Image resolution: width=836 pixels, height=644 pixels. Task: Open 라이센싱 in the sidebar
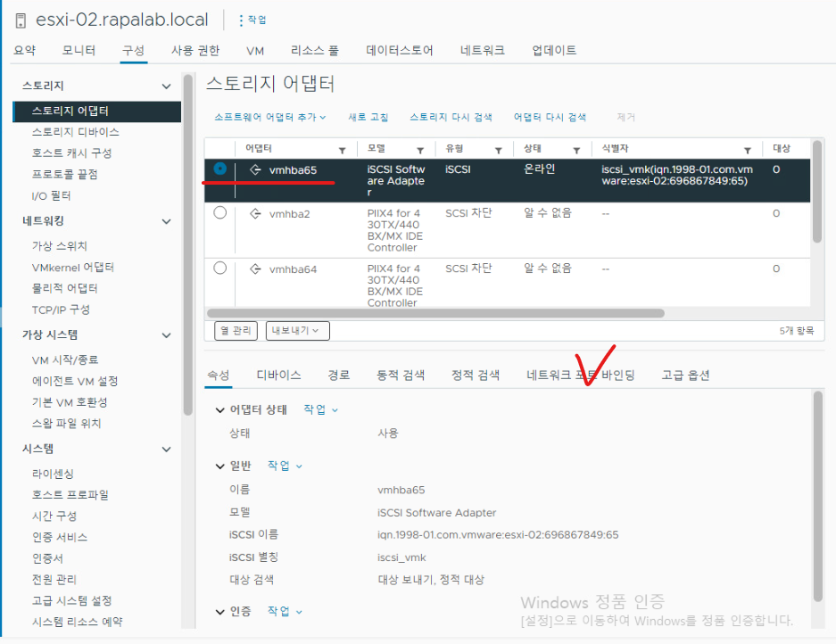pyautogui.click(x=53, y=474)
